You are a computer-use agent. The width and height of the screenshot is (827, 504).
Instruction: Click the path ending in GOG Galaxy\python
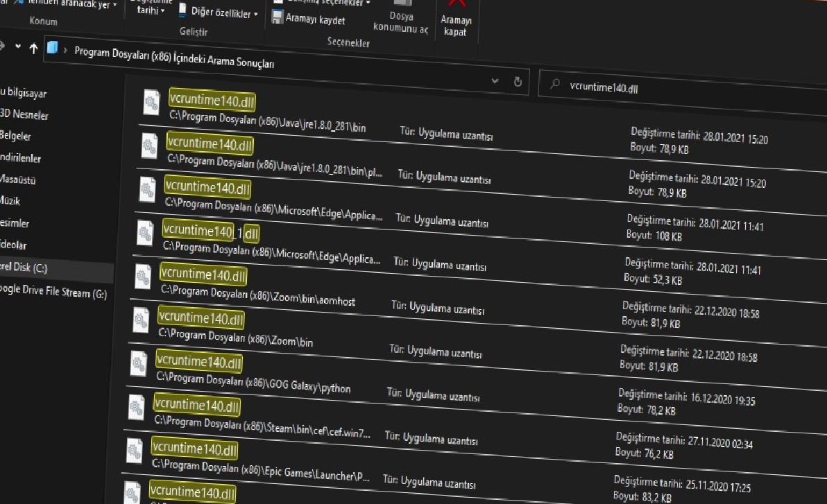pyautogui.click(x=253, y=382)
